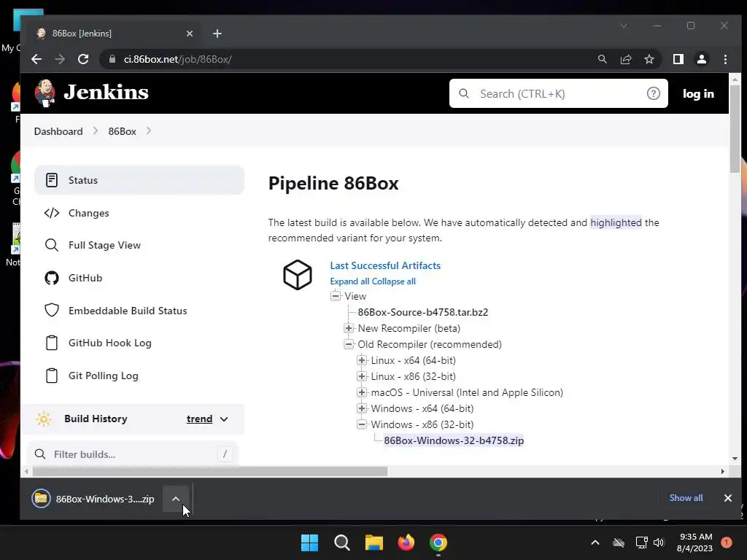Open Windows taskbar search
Screen dimensions: 747x560
tap(341, 542)
